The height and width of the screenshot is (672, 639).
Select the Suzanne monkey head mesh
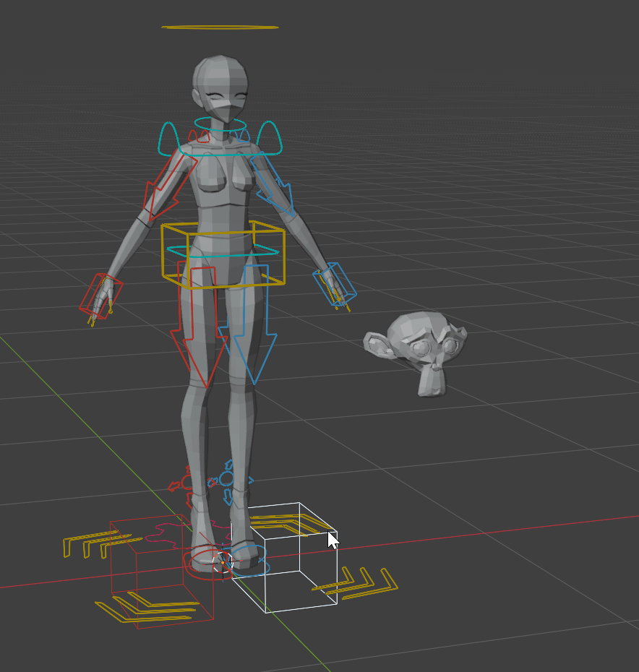(x=415, y=353)
